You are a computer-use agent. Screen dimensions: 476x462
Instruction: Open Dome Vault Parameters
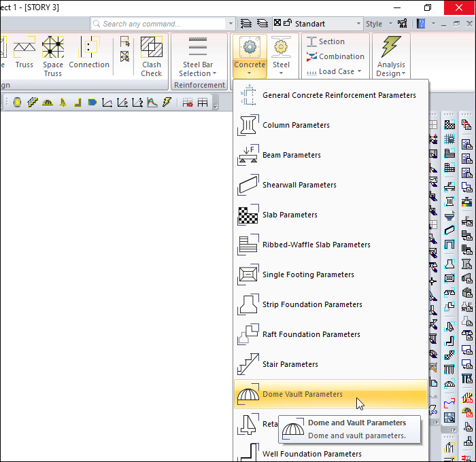coord(303,394)
